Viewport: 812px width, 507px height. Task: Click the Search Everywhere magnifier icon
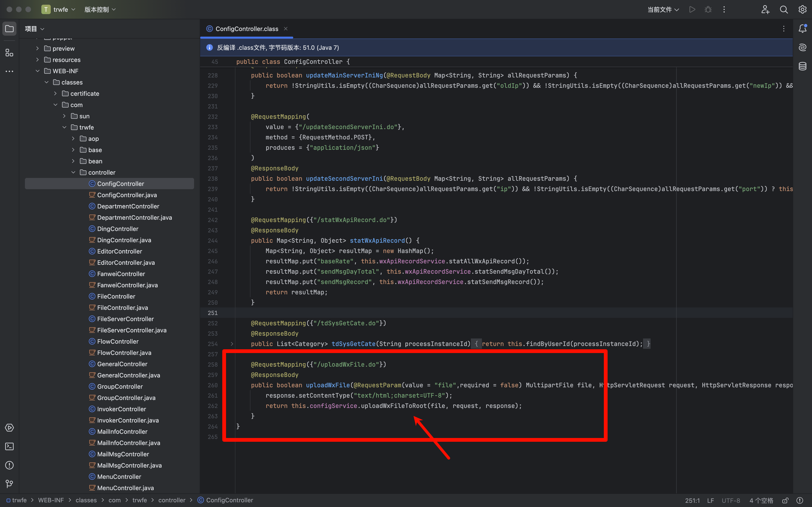click(x=784, y=9)
